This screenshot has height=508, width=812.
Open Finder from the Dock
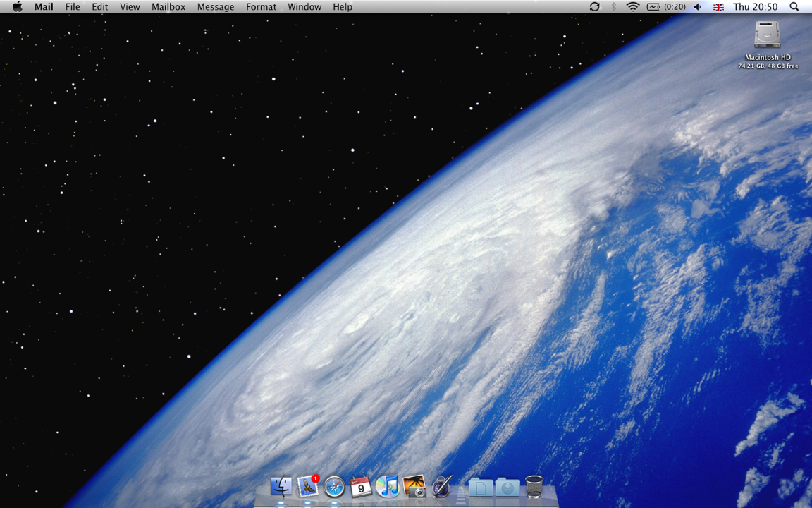(281, 487)
